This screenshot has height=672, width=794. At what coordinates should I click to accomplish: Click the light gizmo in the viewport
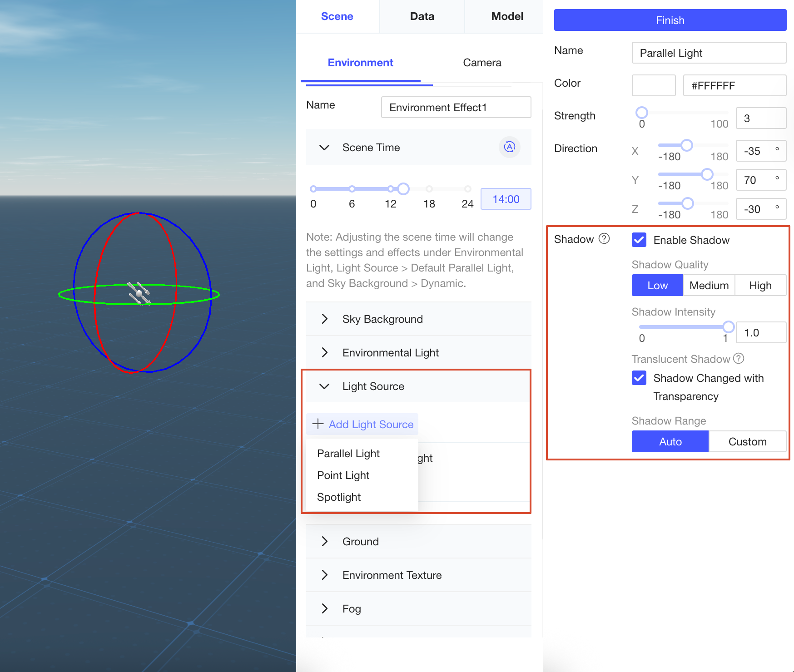(x=139, y=293)
